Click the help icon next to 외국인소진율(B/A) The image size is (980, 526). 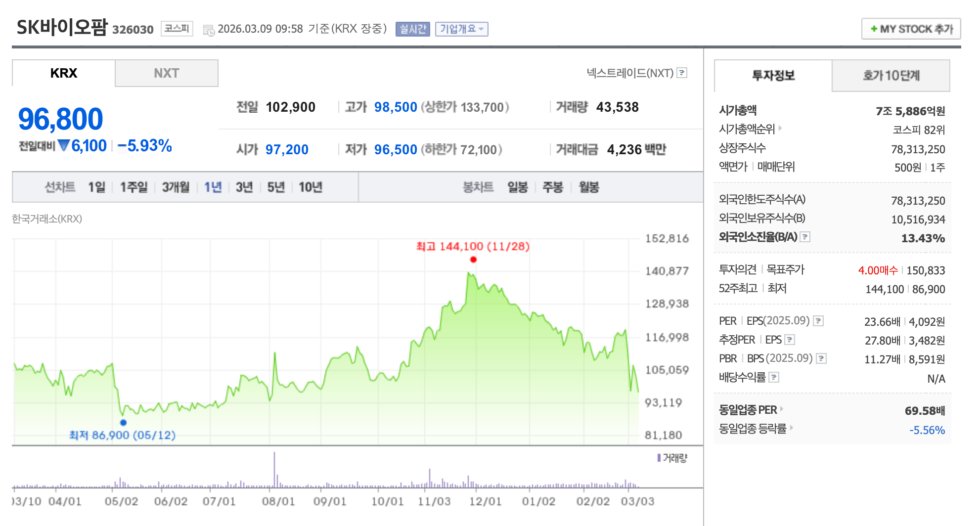[x=805, y=237]
